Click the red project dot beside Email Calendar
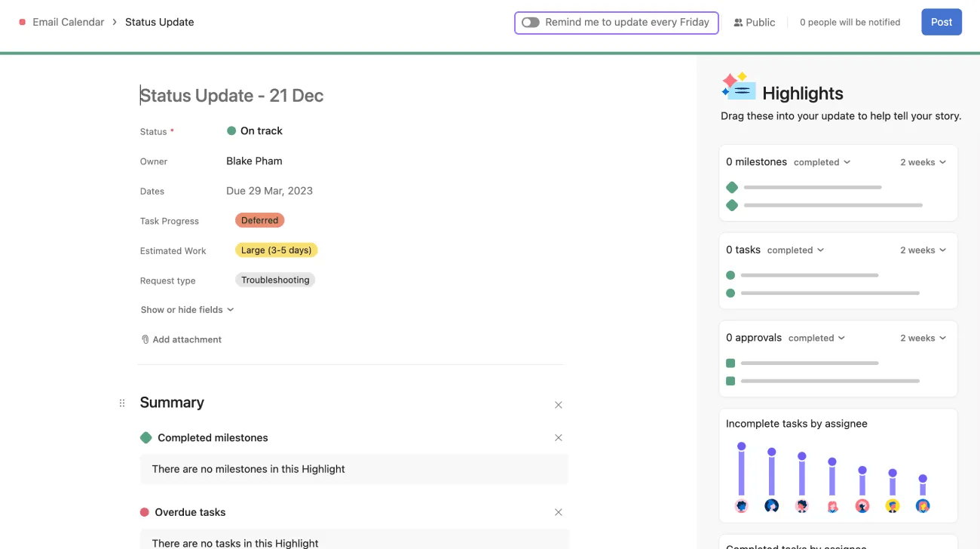 pos(20,22)
